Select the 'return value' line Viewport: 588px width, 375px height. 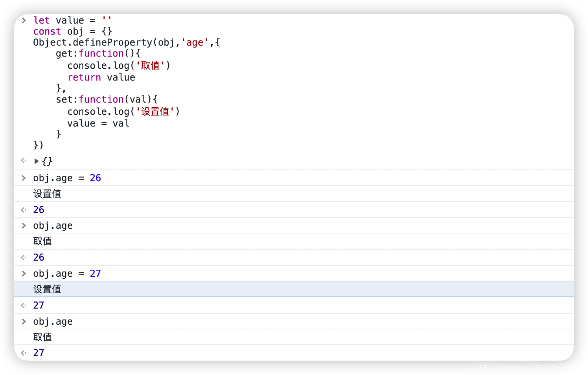[101, 77]
